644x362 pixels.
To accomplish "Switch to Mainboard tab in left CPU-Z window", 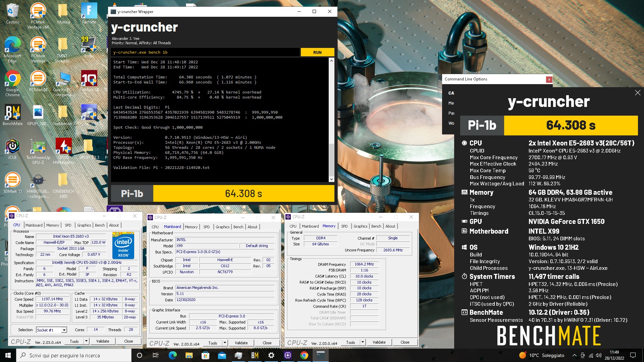I will pos(34,225).
